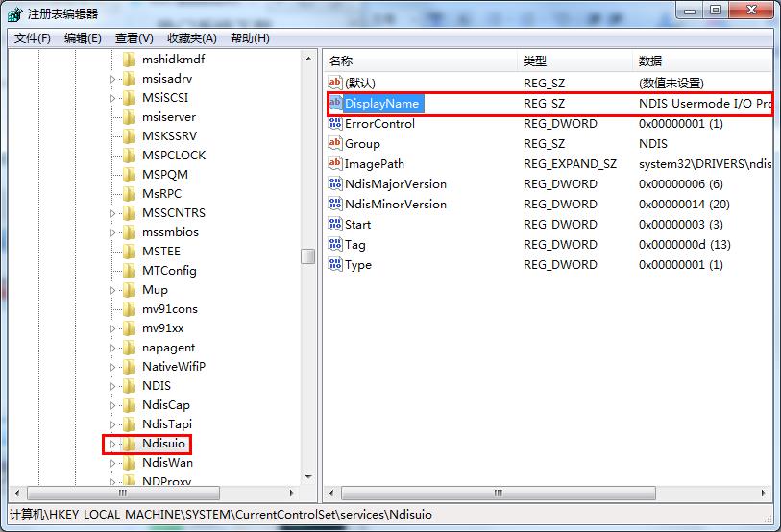Click the tree pane scroll-left arrow
Image resolution: width=781 pixels, height=532 pixels.
pos(17,494)
